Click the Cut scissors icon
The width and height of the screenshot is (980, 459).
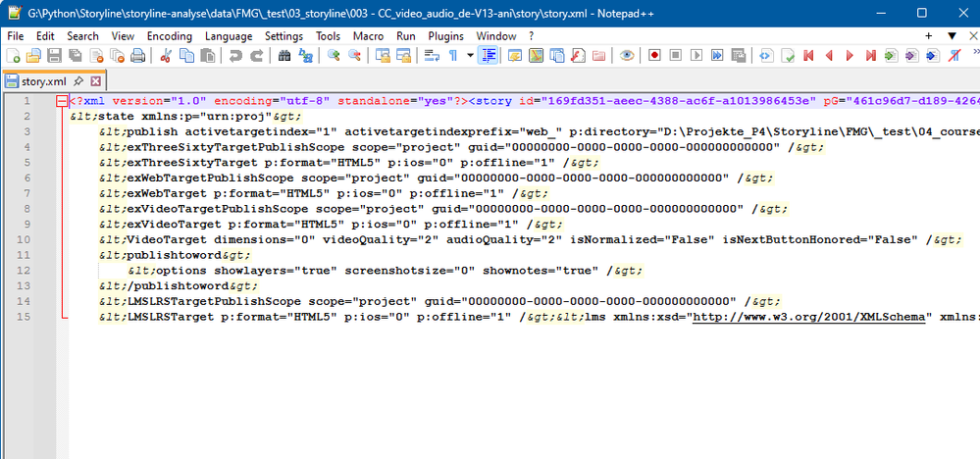(166, 56)
